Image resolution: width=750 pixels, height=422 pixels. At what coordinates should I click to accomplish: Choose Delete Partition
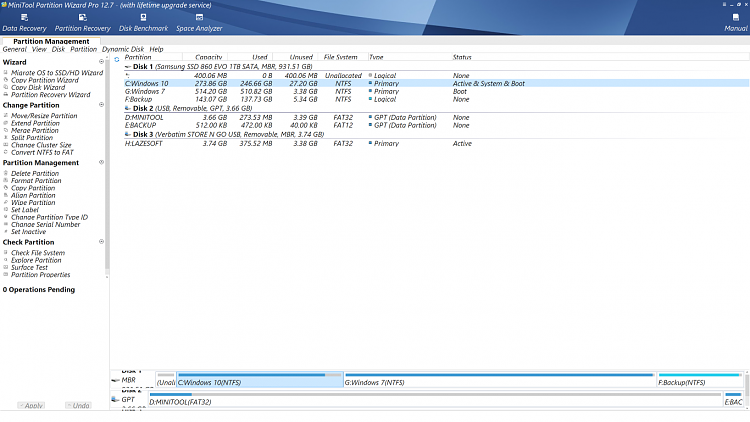pyautogui.click(x=35, y=173)
